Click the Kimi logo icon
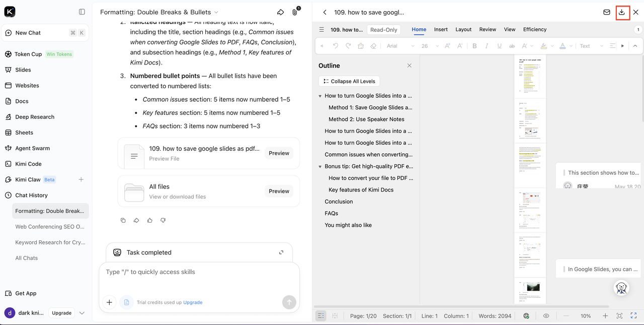This screenshot has height=325, width=644. pos(10,12)
